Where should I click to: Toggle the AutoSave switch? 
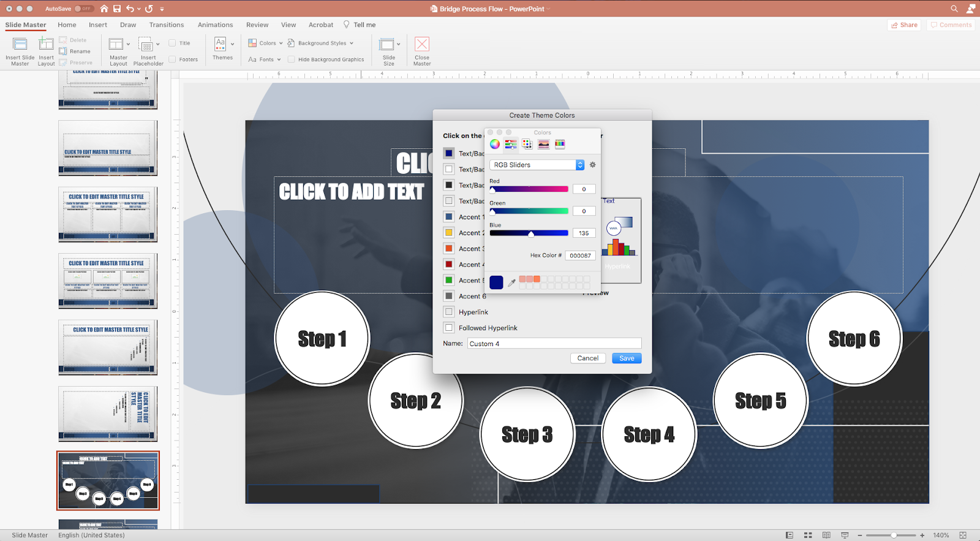click(x=84, y=9)
